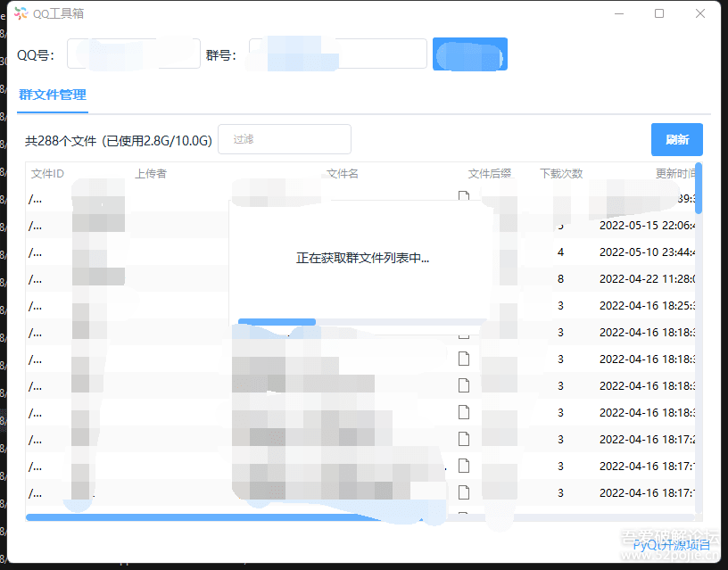This screenshot has width=728, height=570.
Task: Sort by the 文件名 column header
Action: 343,174
